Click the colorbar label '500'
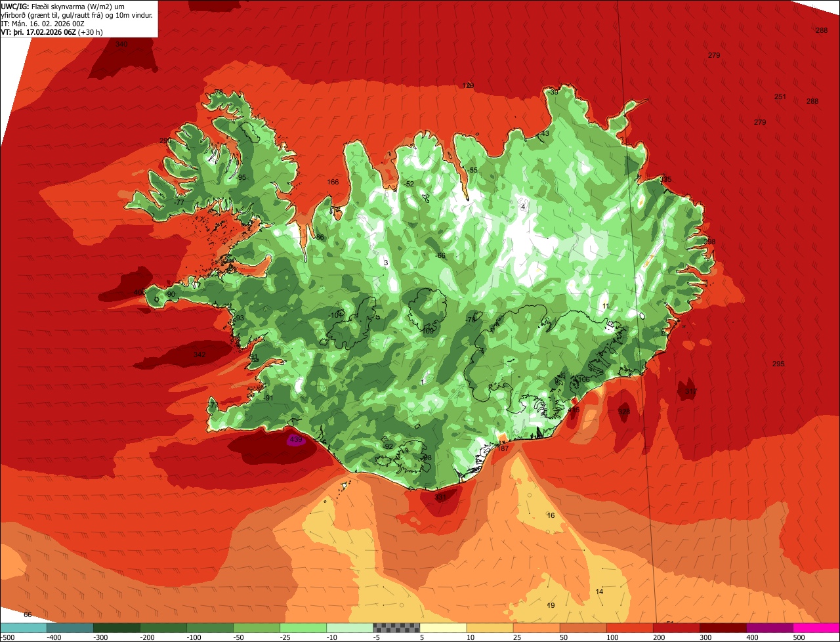Viewport: 840px width, 642px height. [x=799, y=637]
